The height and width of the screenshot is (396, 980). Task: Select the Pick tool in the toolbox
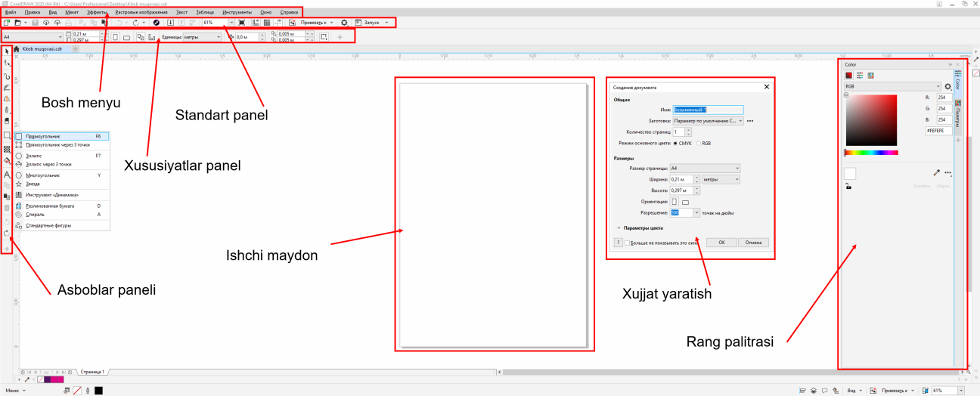pyautogui.click(x=7, y=51)
